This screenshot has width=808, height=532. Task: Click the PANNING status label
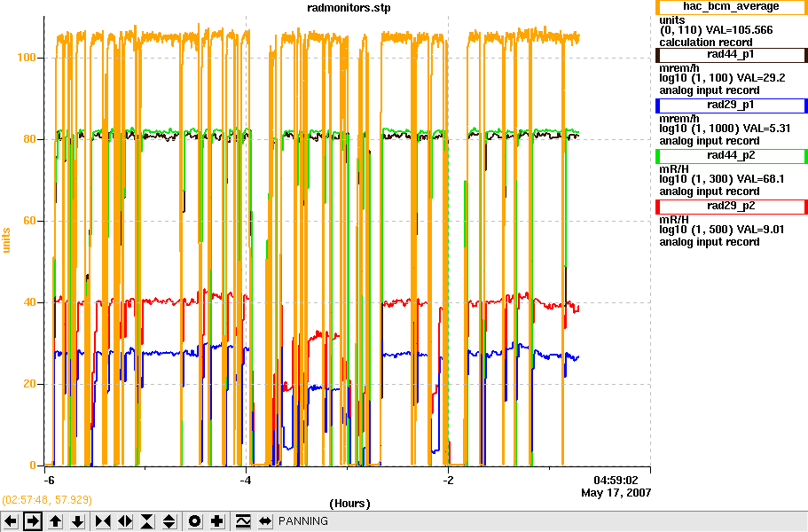[x=303, y=521]
